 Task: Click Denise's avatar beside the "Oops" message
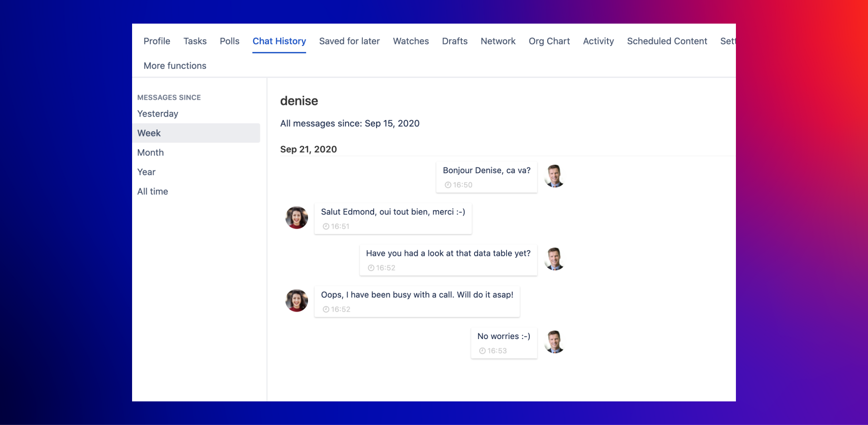tap(296, 300)
